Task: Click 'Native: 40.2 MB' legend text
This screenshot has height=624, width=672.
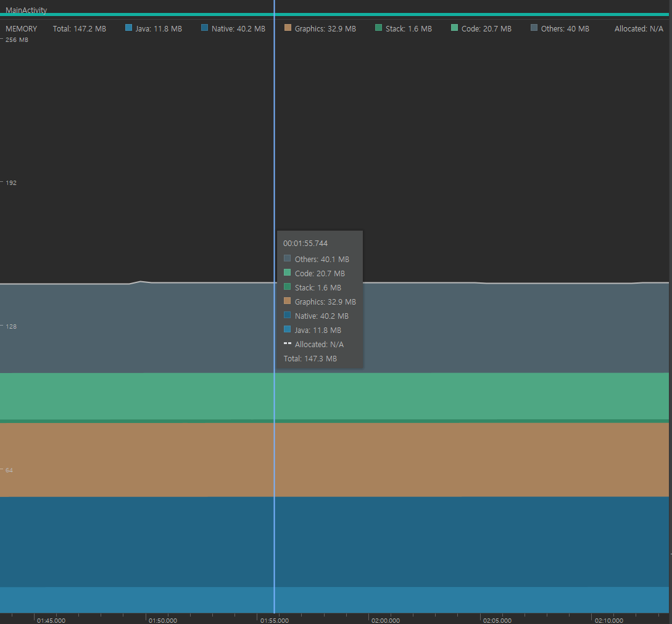Action: click(x=238, y=29)
